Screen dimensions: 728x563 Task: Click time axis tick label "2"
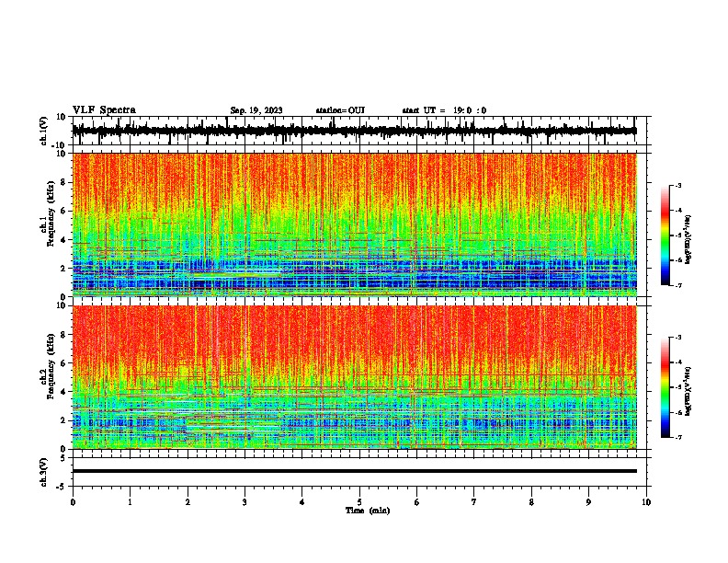[188, 502]
